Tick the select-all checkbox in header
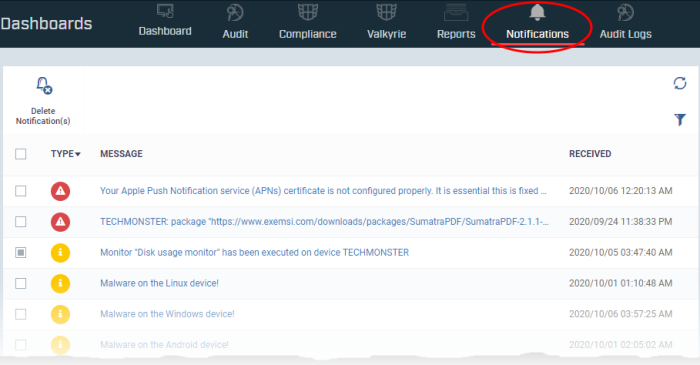The height and width of the screenshot is (365, 700). pos(21,154)
